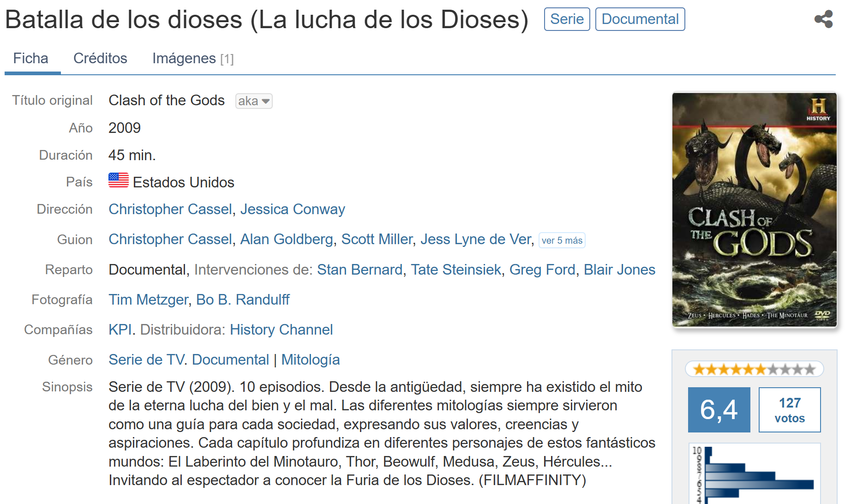845x504 pixels.
Task: Open director Jessica Conway's page
Action: coord(293,210)
